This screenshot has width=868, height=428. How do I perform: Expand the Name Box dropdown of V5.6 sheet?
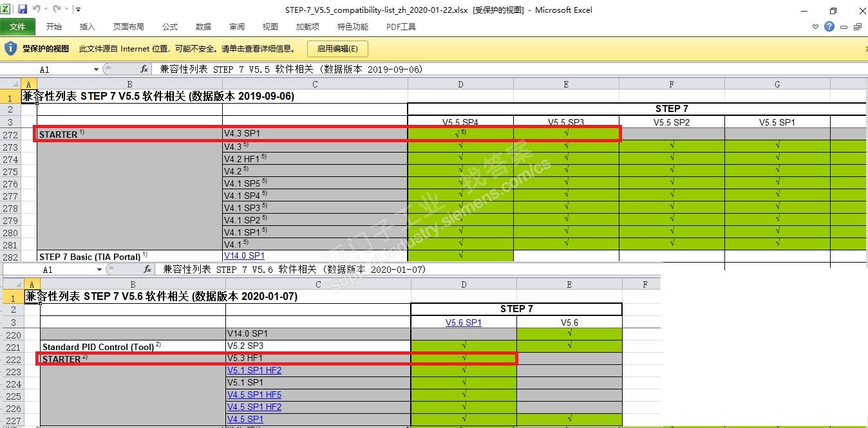click(99, 270)
